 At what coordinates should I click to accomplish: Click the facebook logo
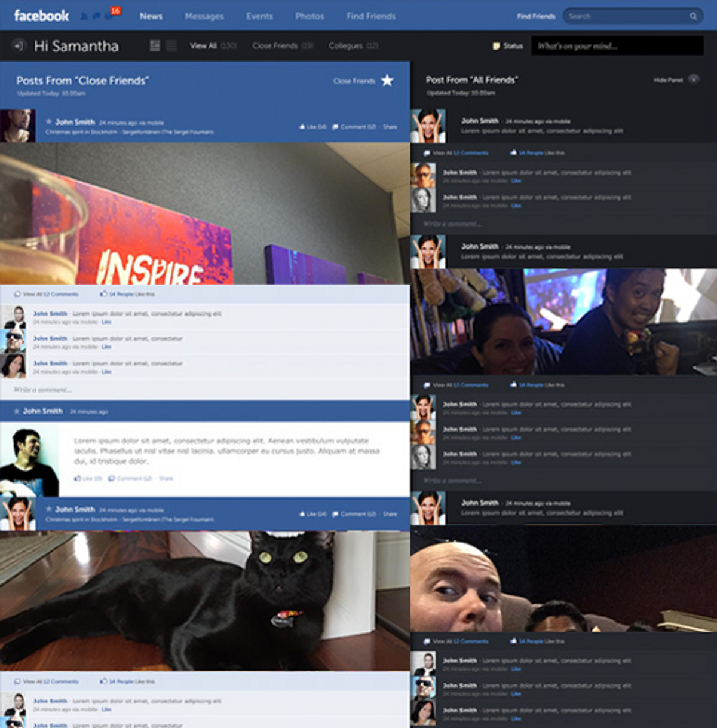point(41,16)
